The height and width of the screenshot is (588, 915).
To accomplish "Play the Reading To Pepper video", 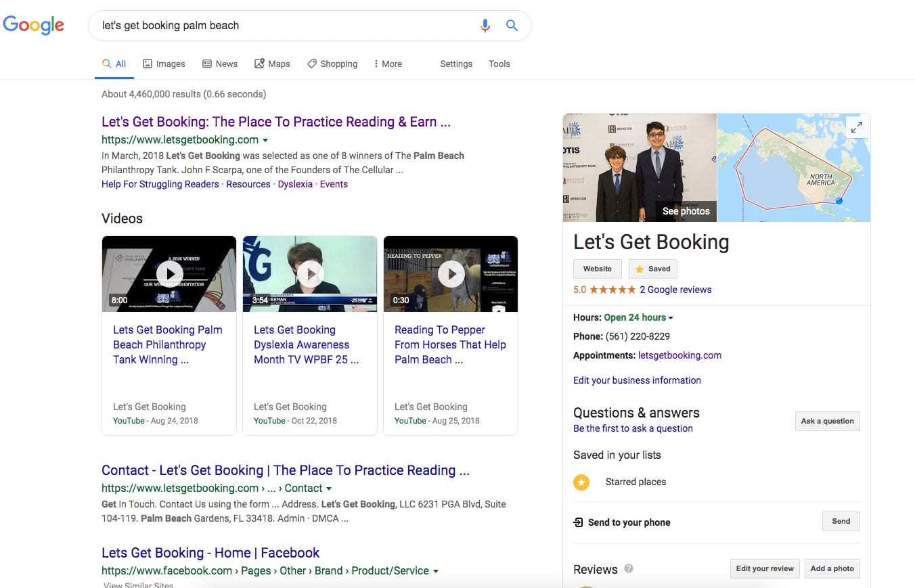I will (x=451, y=274).
